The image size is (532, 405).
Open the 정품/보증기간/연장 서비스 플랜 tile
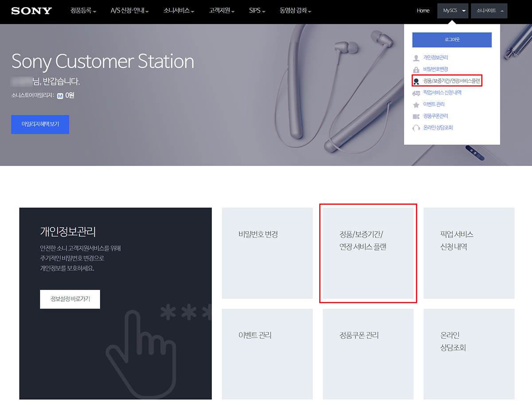368,253
